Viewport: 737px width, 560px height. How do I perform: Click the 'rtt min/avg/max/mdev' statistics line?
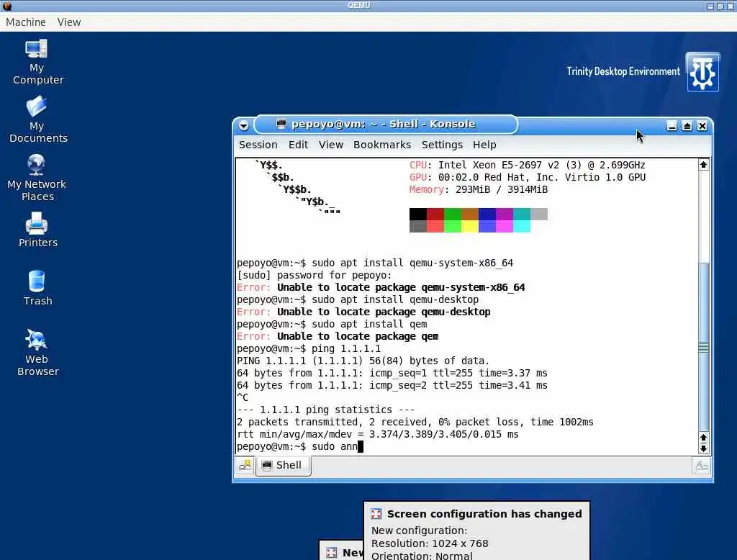tap(377, 434)
